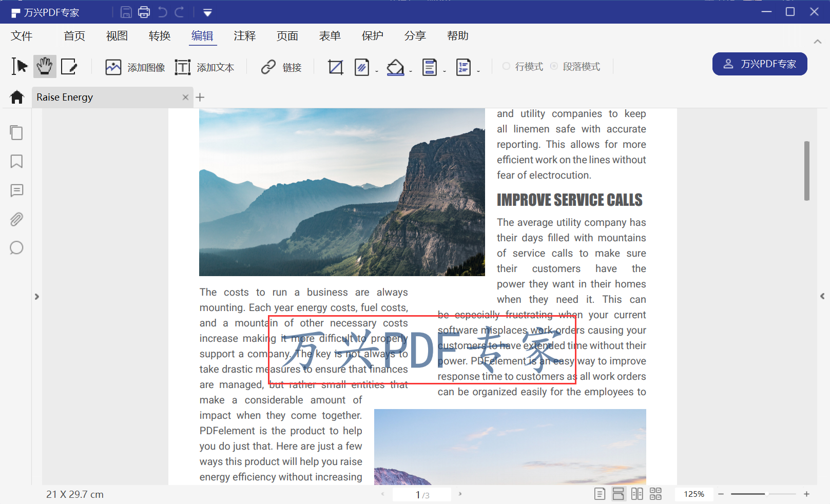Open the 分享 tab
Screen dimensions: 830x504
(x=415, y=36)
